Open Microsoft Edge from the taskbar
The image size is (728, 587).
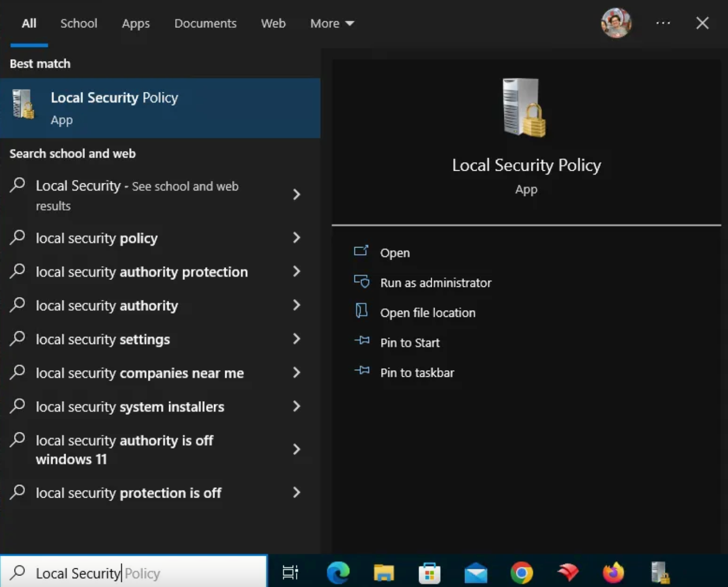(x=338, y=572)
